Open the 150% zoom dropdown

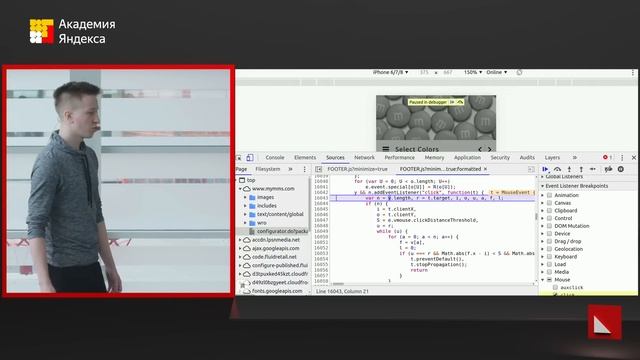coord(473,72)
